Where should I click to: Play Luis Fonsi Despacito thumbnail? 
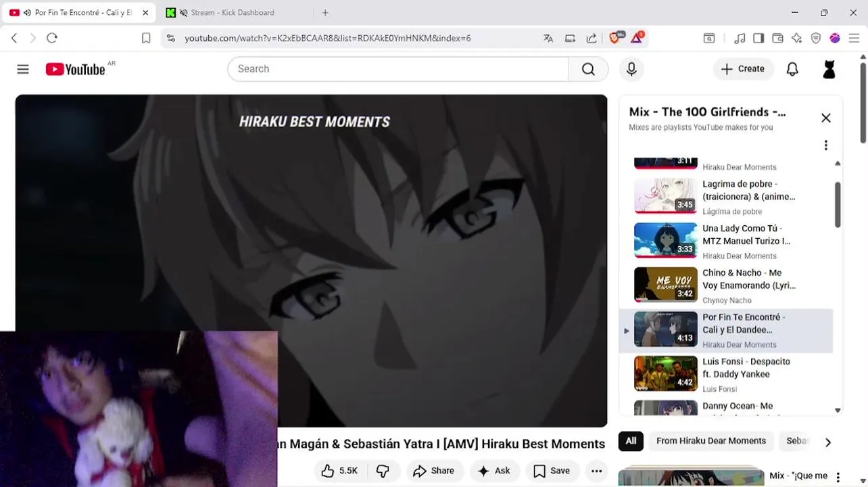click(x=666, y=373)
